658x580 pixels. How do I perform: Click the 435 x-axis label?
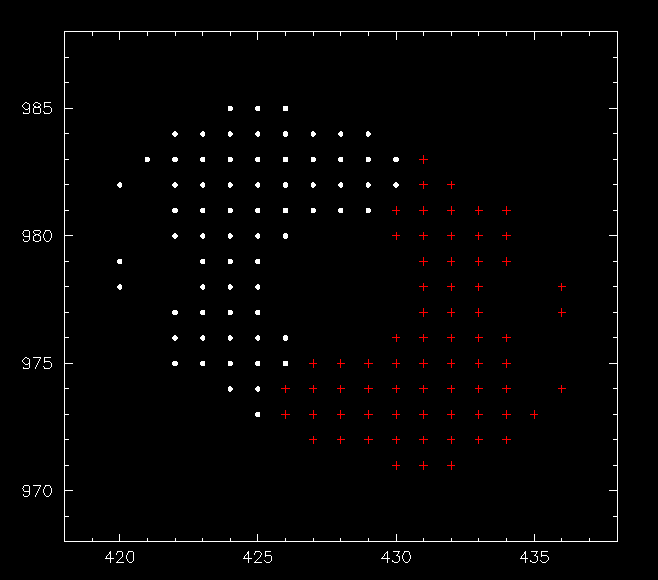pyautogui.click(x=534, y=557)
